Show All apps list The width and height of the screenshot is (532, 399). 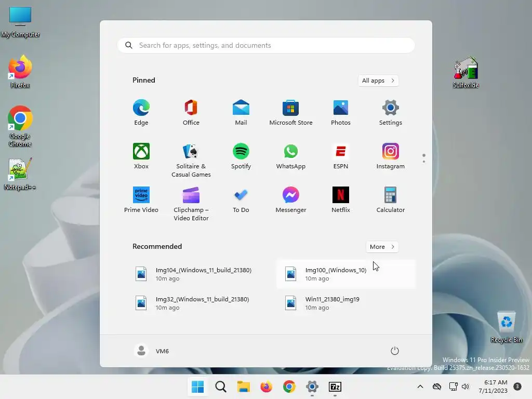378,81
